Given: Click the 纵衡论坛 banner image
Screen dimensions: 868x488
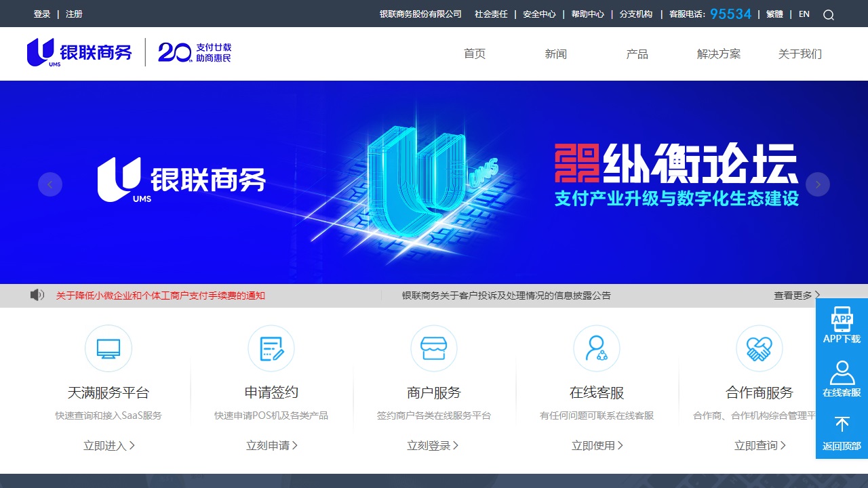Looking at the screenshot, I should click(x=434, y=182).
